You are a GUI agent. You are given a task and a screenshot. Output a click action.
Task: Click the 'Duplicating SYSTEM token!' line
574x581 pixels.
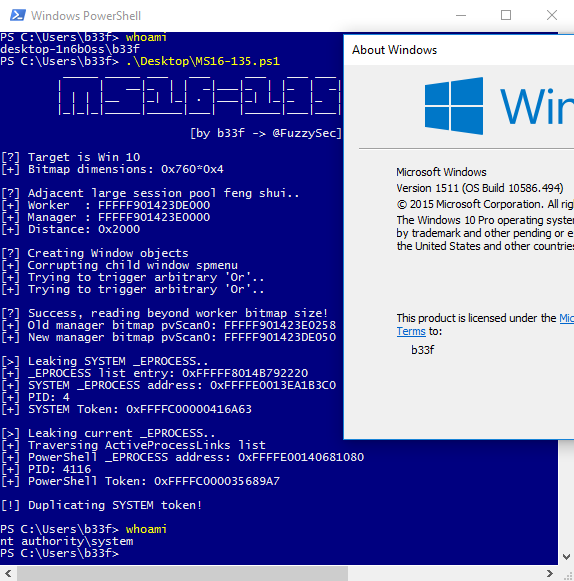(x=102, y=505)
